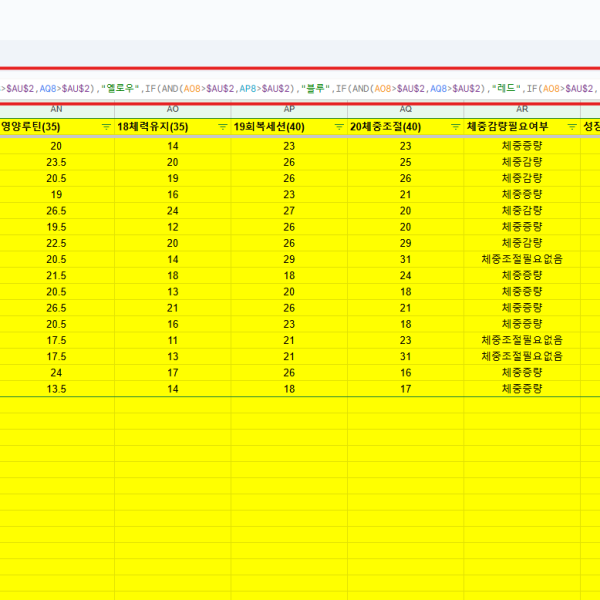This screenshot has height=600, width=600.
Task: Select the 16 cell in column AQ
Action: tap(406, 373)
